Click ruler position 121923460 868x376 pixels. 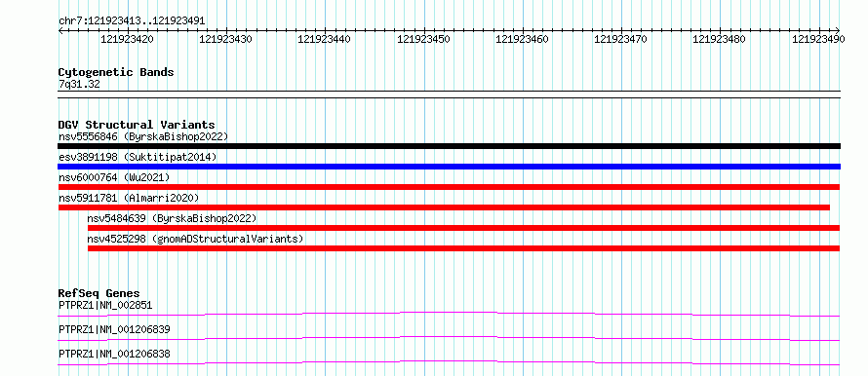click(x=522, y=40)
